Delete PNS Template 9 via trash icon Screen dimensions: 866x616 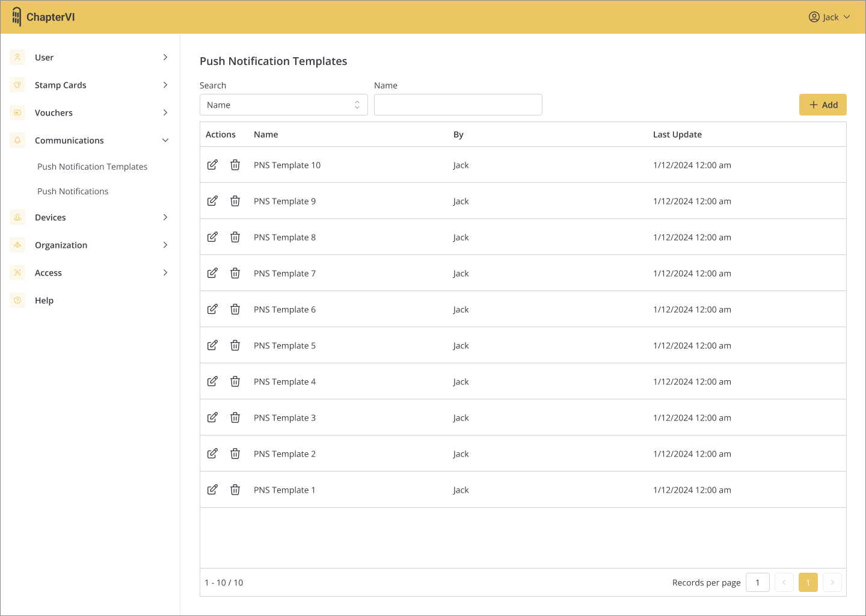click(x=235, y=201)
